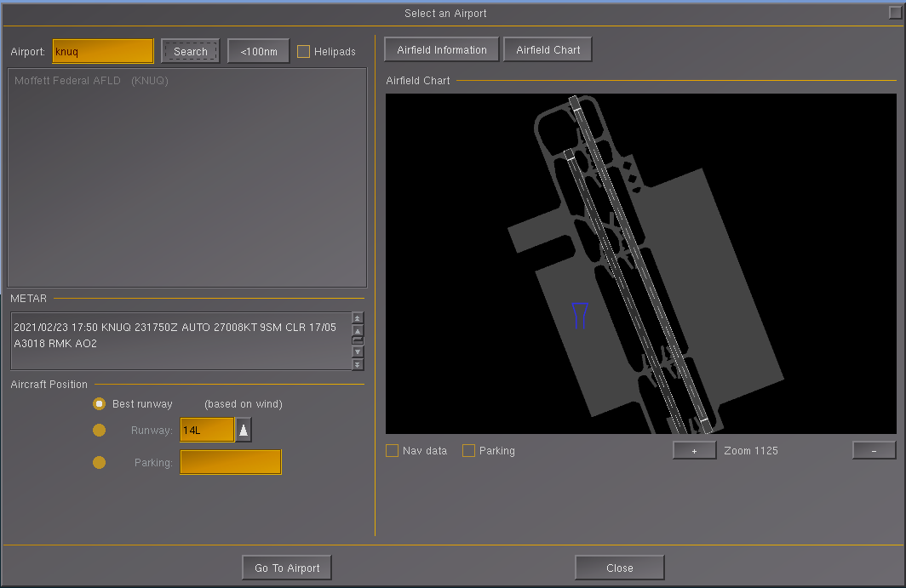906x588 pixels.
Task: Click Go To Airport button
Action: (287, 568)
